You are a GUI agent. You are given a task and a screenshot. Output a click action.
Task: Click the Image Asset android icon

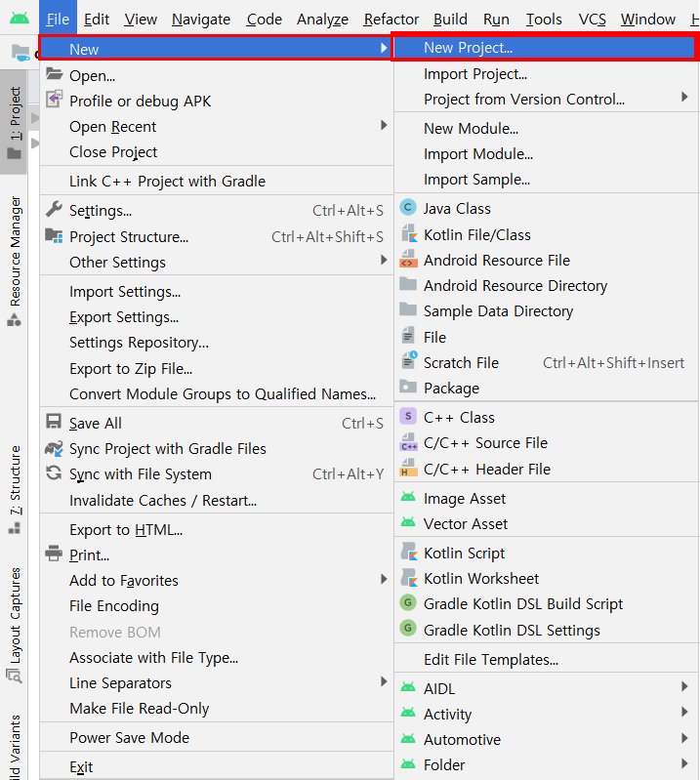[408, 497]
